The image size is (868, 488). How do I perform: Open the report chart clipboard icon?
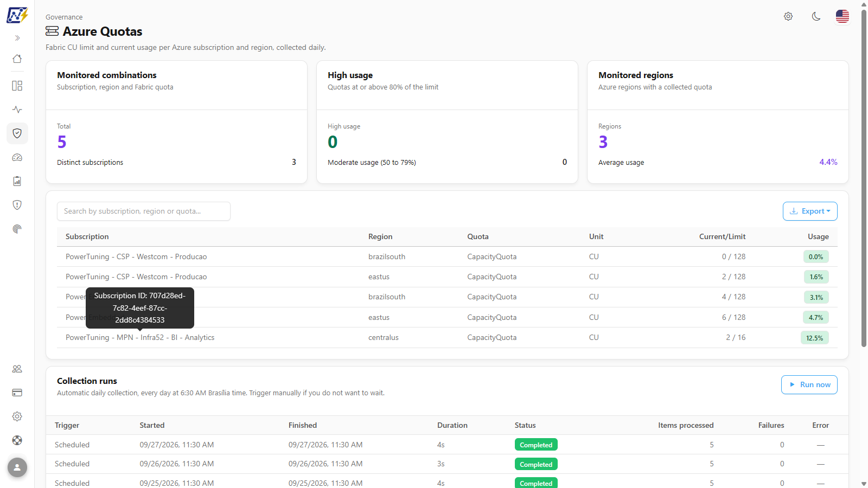click(x=17, y=181)
